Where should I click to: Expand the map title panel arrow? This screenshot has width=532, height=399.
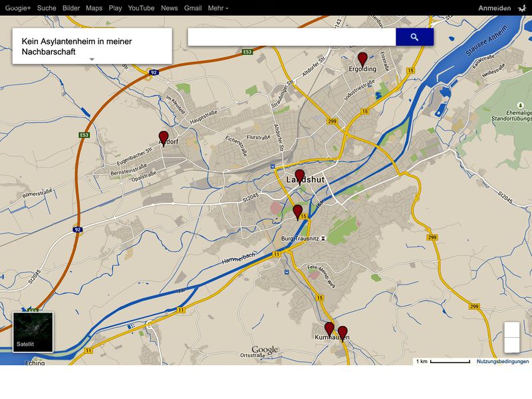coord(92,58)
